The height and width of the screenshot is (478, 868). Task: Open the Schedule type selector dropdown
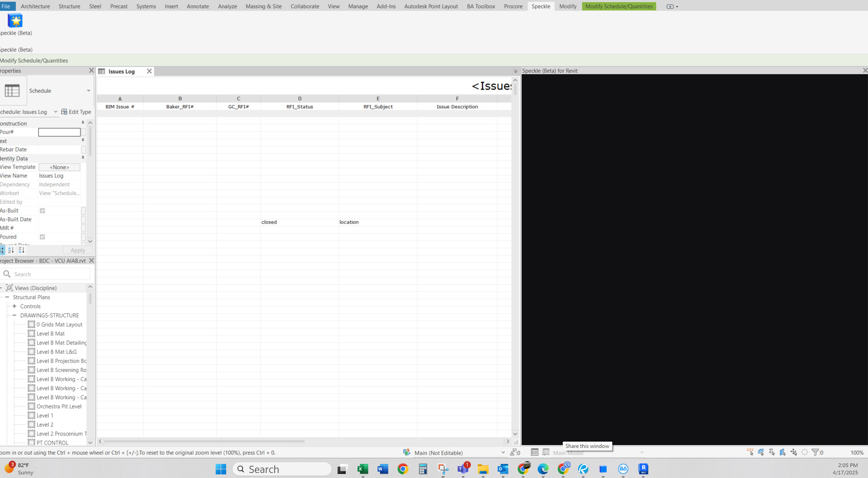88,91
